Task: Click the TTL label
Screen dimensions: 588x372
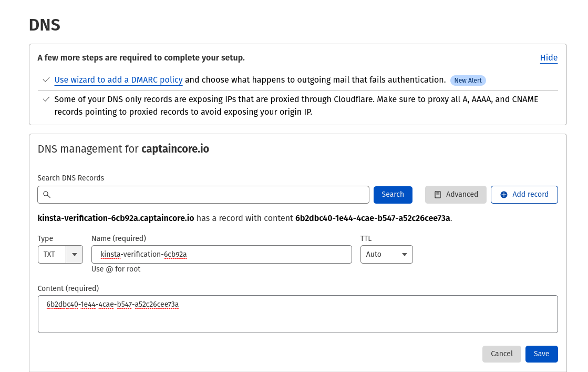Action: tap(366, 238)
